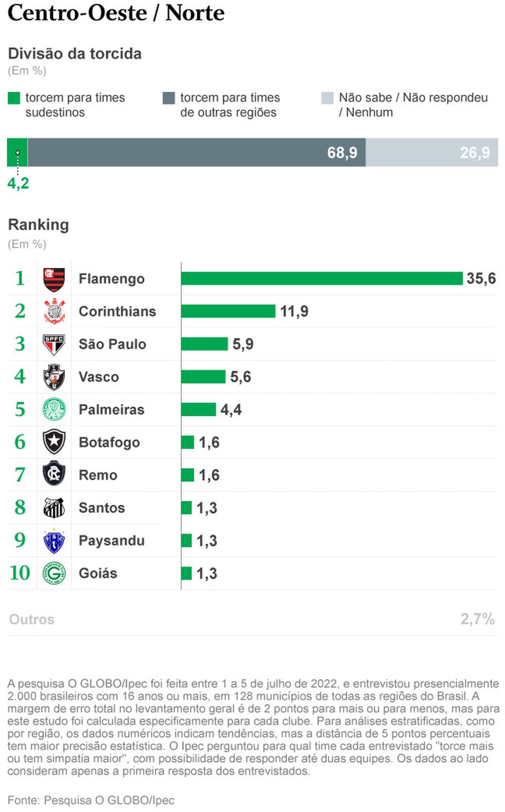Click the green southeastern teams legend swatch

[x=14, y=98]
